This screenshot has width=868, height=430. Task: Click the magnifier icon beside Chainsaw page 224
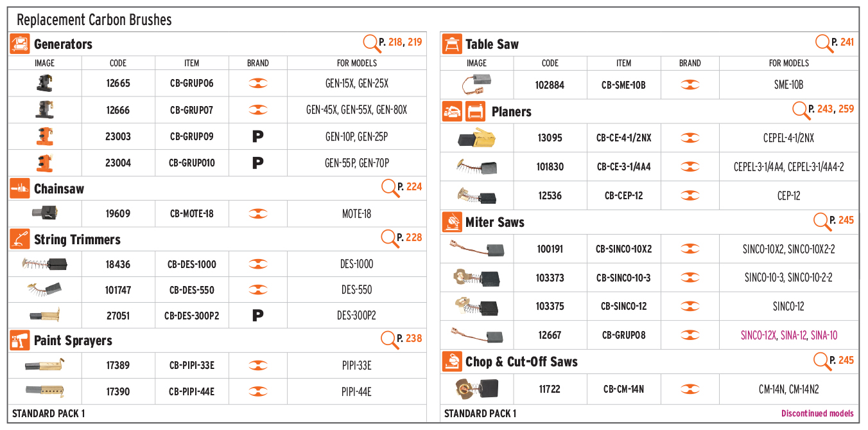[390, 188]
